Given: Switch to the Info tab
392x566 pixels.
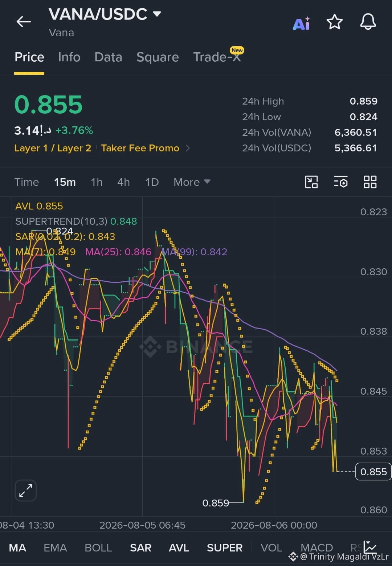Looking at the screenshot, I should point(69,57).
